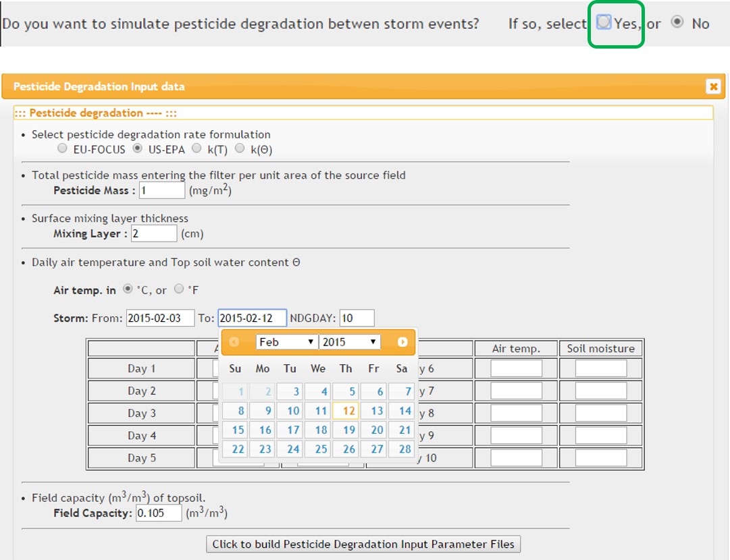
Task: Close the Pesticide Degradation Input data panel
Action: coord(713,86)
